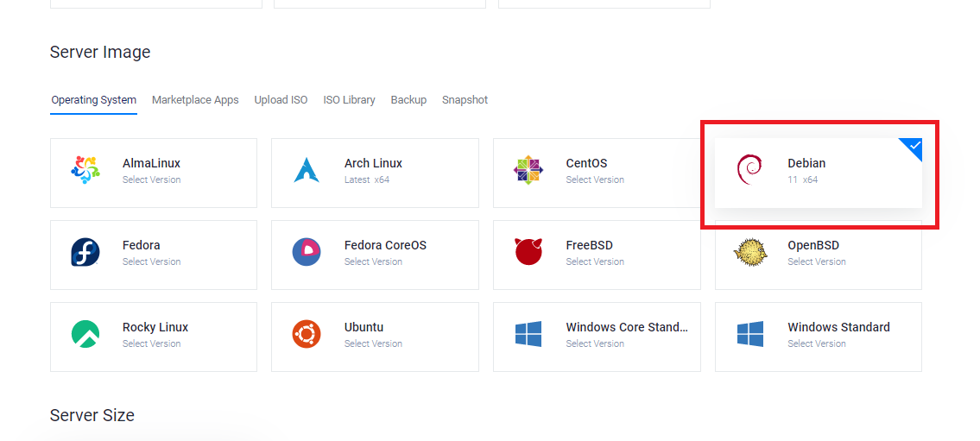Select the Ubuntu logo icon
The image size is (980, 441).
point(307,334)
